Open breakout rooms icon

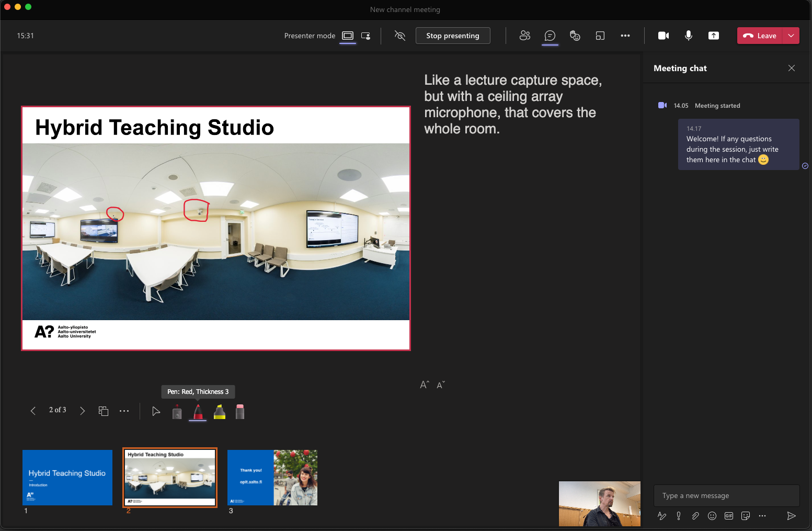(x=600, y=36)
